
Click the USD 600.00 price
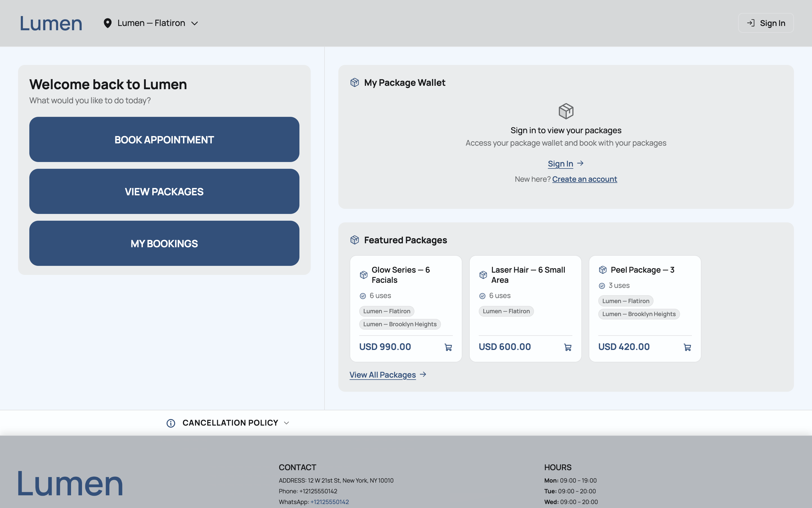[x=505, y=347]
